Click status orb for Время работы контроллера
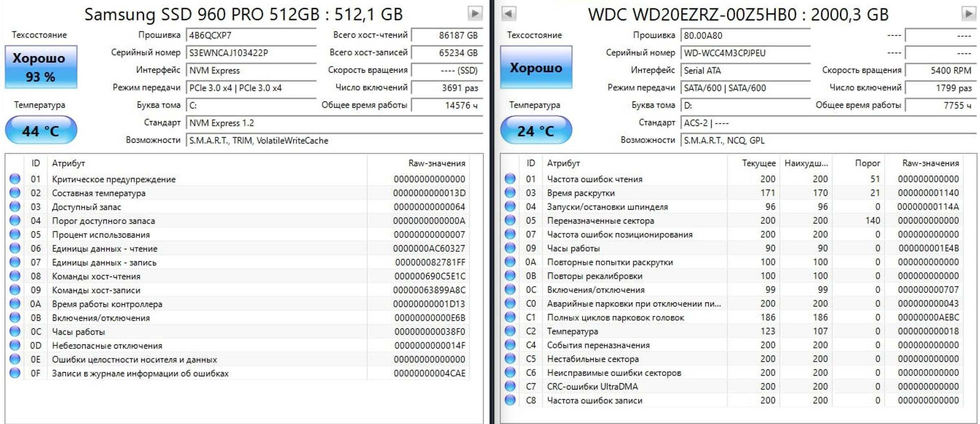The height and width of the screenshot is (424, 980). click(15, 303)
